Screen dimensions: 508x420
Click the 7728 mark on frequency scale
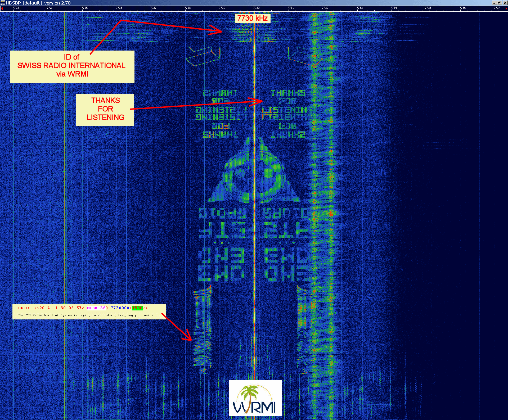pos(187,8)
